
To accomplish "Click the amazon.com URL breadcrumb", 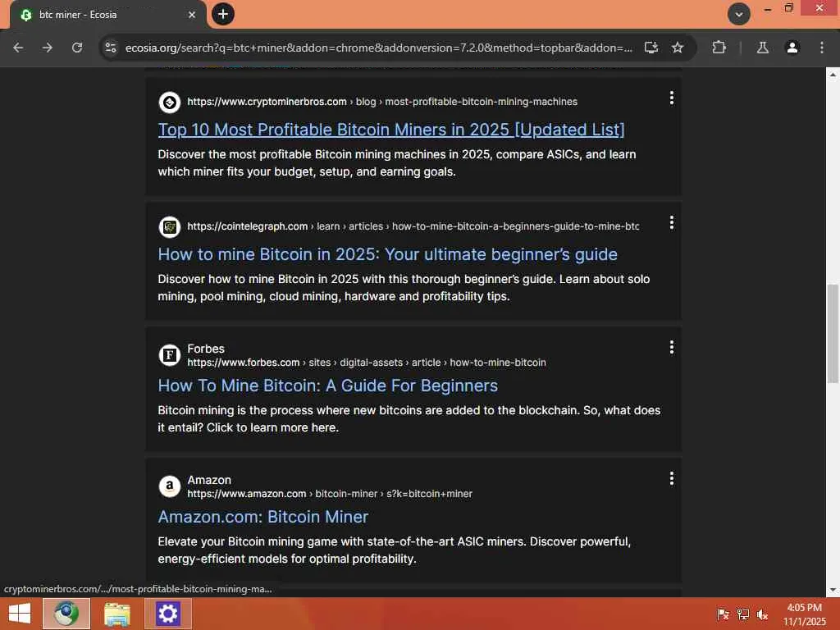I will tap(330, 494).
